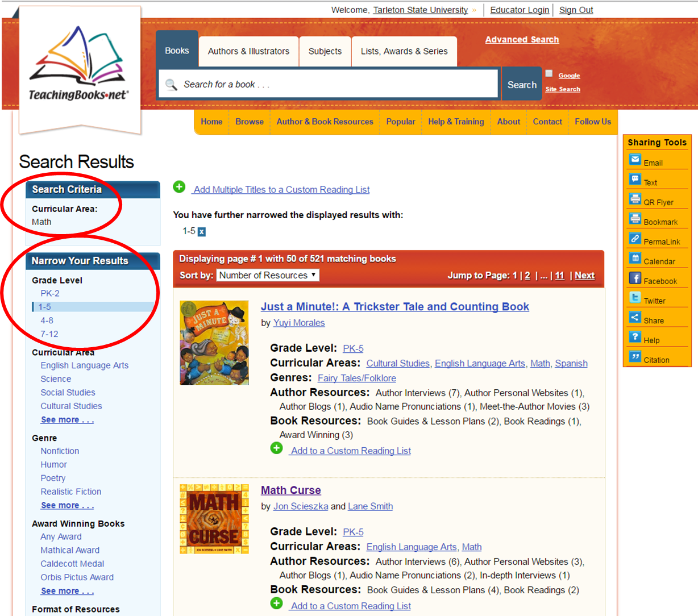Image resolution: width=698 pixels, height=616 pixels.
Task: Expand See more under Genre
Action: tap(67, 505)
